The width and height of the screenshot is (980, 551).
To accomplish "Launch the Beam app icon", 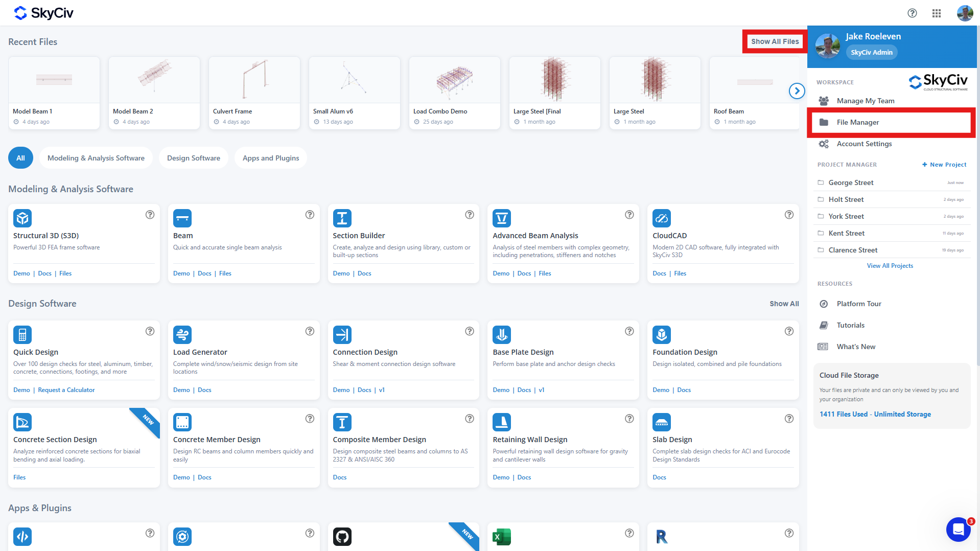I will 182,218.
